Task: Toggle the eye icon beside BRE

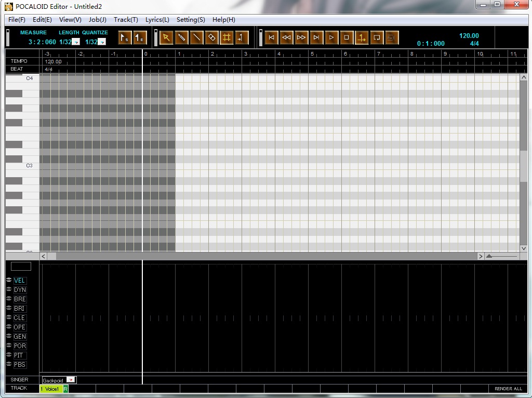Action: click(9, 299)
